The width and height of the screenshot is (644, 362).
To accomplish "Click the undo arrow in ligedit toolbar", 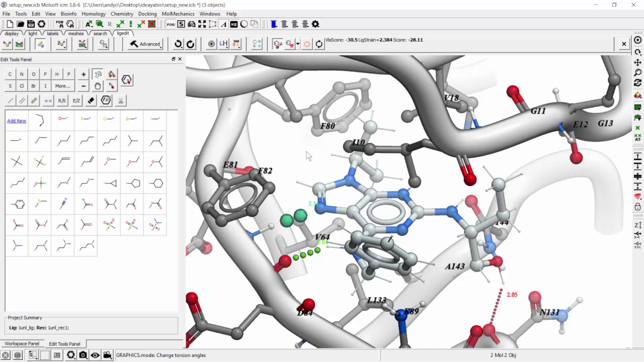I will click(x=178, y=44).
